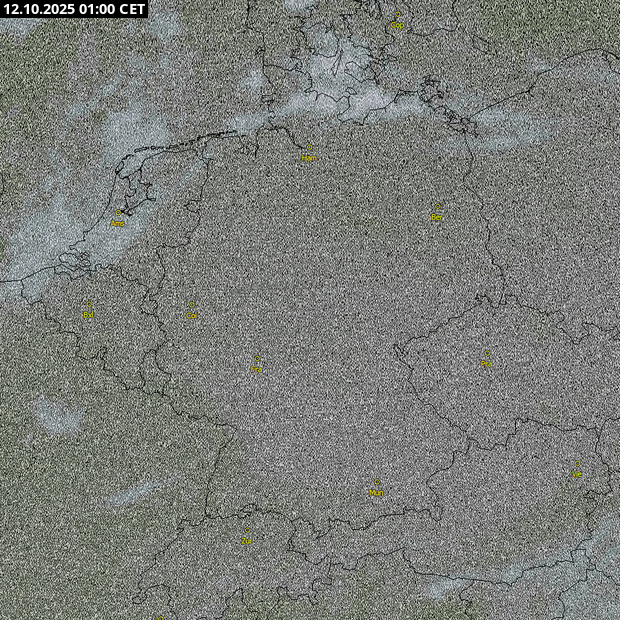The image size is (620, 620).
Task: Click the small cloud patch over eastern France
Action: (x=58, y=417)
